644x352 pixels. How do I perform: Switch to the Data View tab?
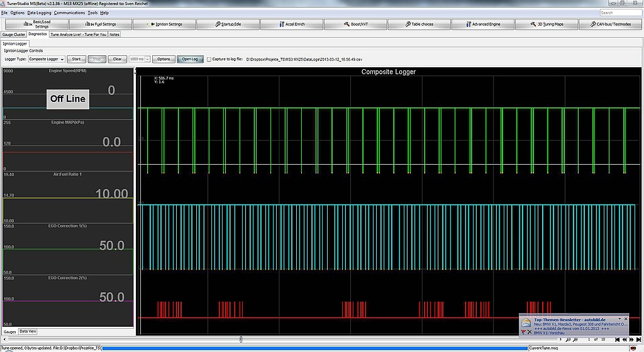click(28, 331)
